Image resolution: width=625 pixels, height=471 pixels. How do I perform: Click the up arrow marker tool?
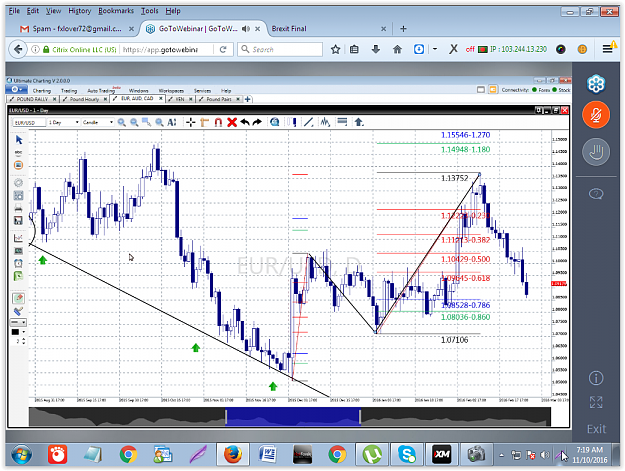[x=359, y=122]
